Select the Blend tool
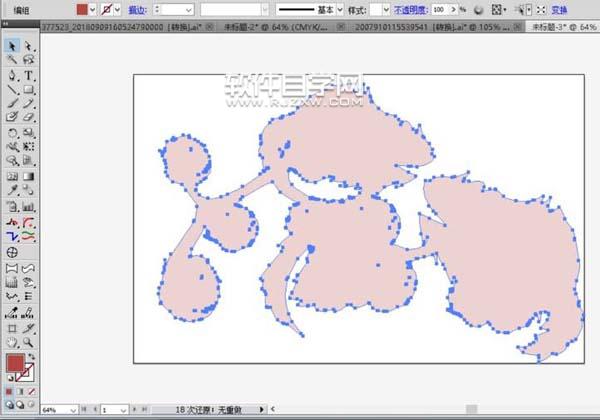The height and width of the screenshot is (420, 600). pyautogui.click(x=28, y=190)
